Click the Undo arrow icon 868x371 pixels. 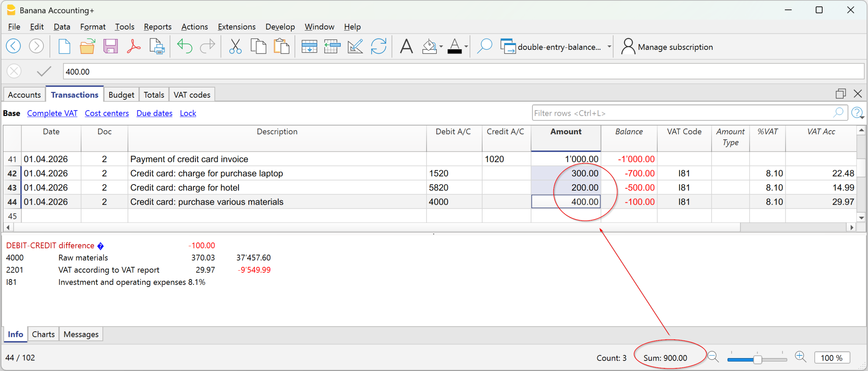tap(184, 46)
